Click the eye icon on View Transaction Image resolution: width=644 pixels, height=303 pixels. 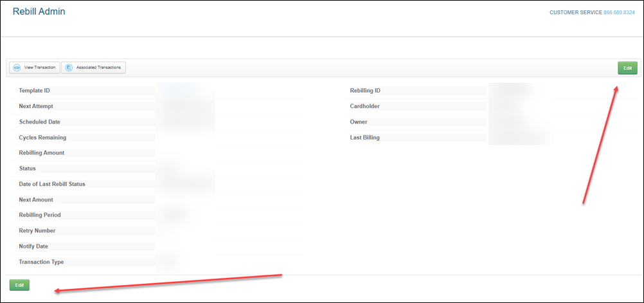[17, 68]
